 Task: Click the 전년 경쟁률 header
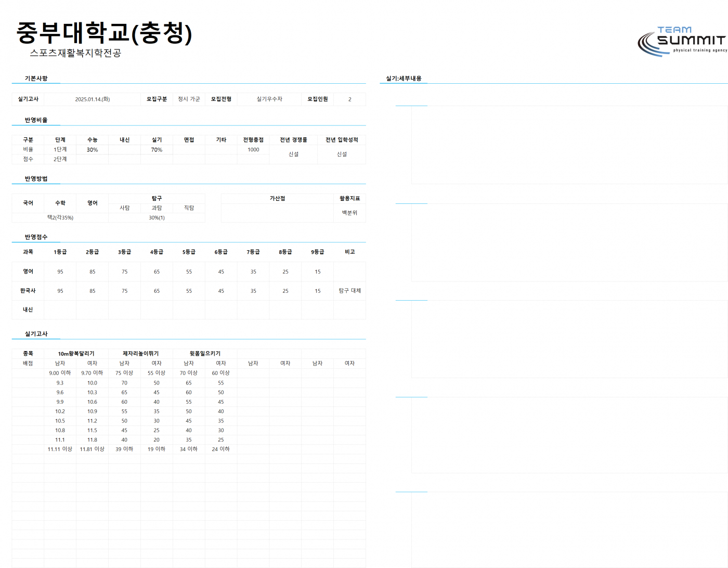point(293,140)
